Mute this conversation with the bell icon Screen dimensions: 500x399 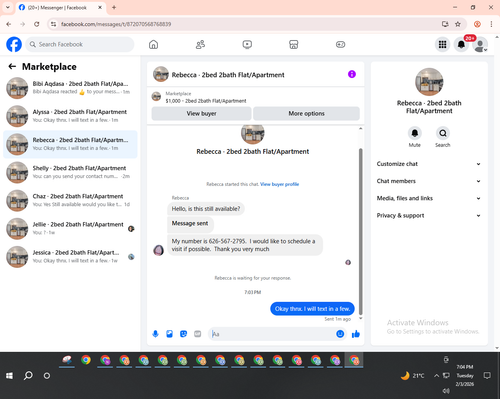click(x=415, y=133)
